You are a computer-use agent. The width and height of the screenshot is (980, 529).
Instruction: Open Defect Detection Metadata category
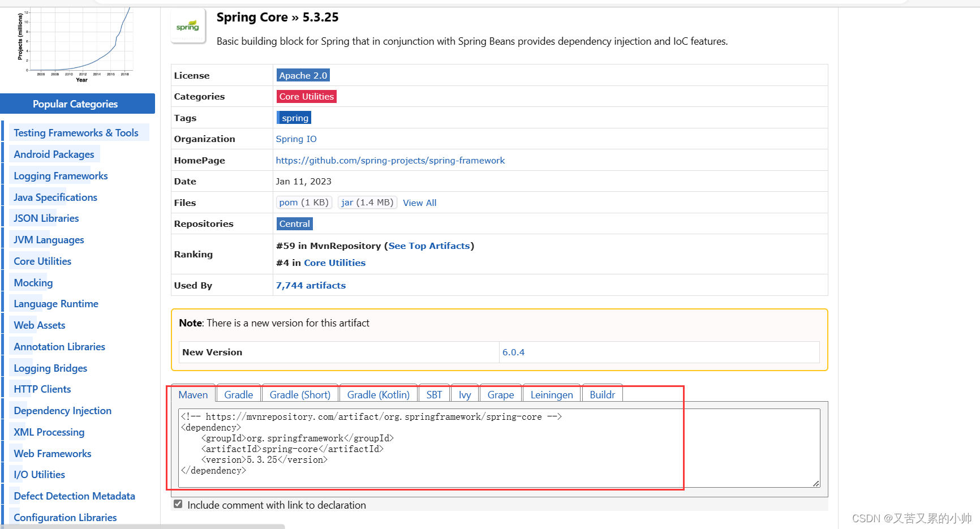click(75, 496)
